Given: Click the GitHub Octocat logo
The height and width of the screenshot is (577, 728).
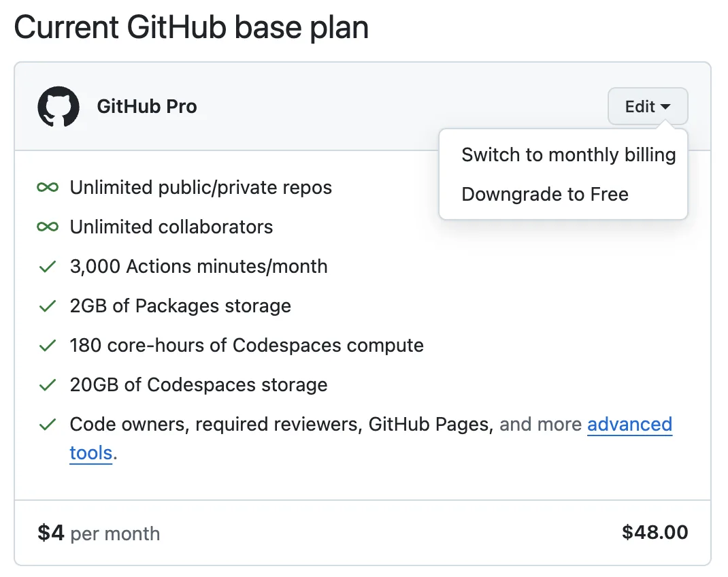Looking at the screenshot, I should pos(59,106).
